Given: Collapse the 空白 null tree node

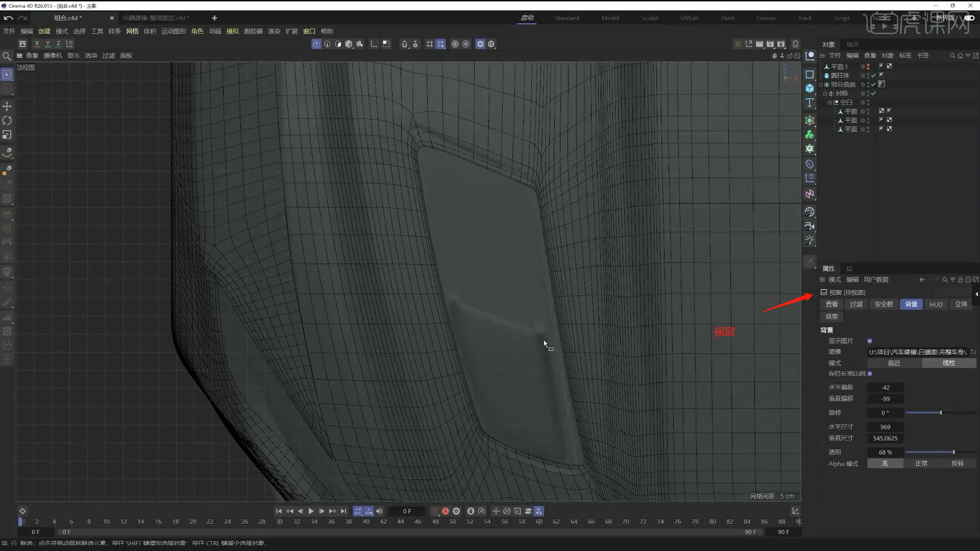Looking at the screenshot, I should coord(829,103).
